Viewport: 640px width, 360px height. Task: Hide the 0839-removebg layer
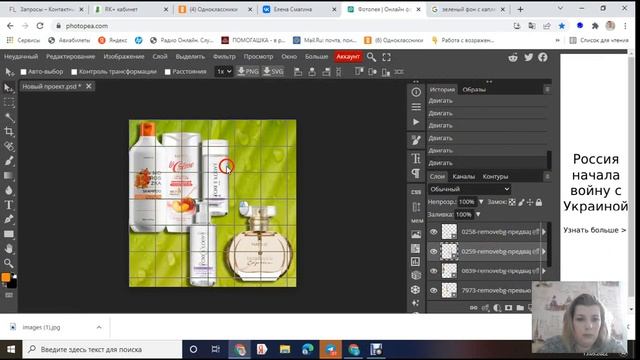tap(433, 271)
